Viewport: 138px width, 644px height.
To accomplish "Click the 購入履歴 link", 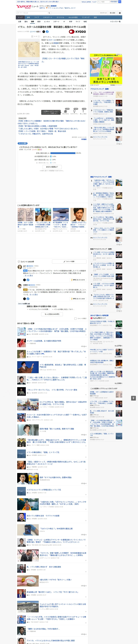I will (x=112, y=13).
